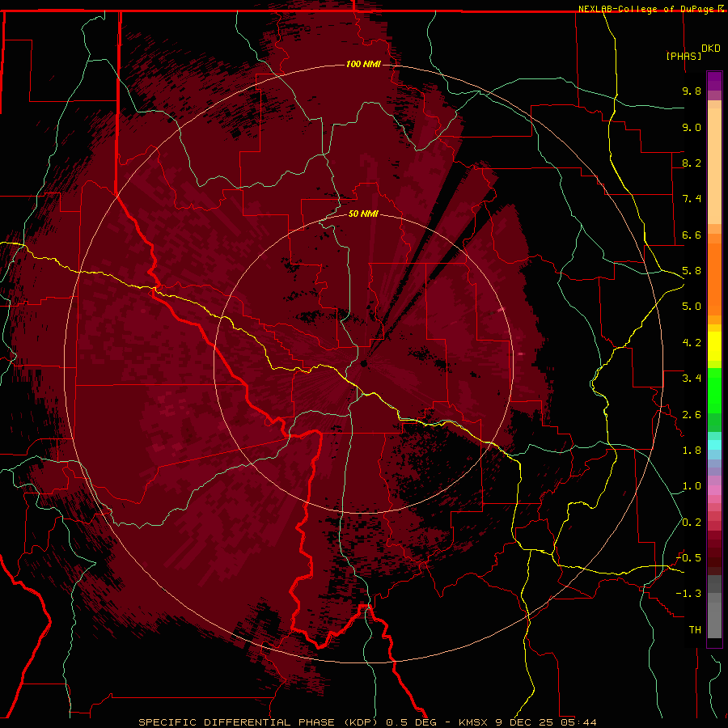Click the 6.6 value on color scale
Screen dimensions: 728x728
(x=692, y=235)
